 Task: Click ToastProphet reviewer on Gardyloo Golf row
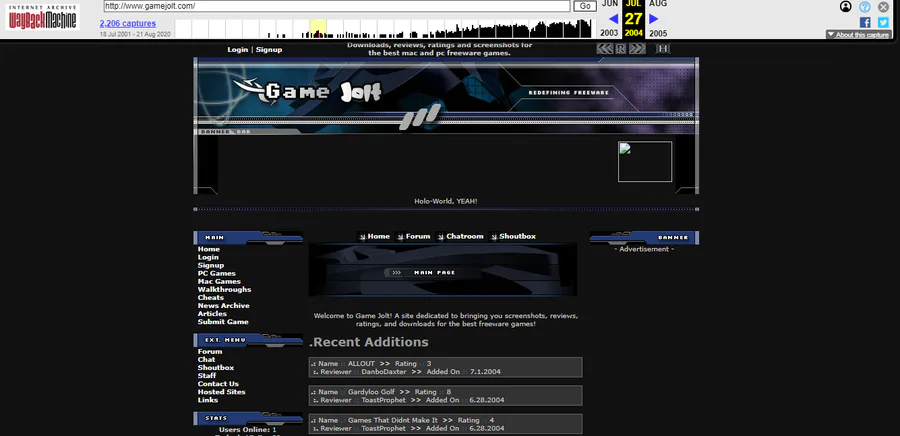(x=383, y=400)
